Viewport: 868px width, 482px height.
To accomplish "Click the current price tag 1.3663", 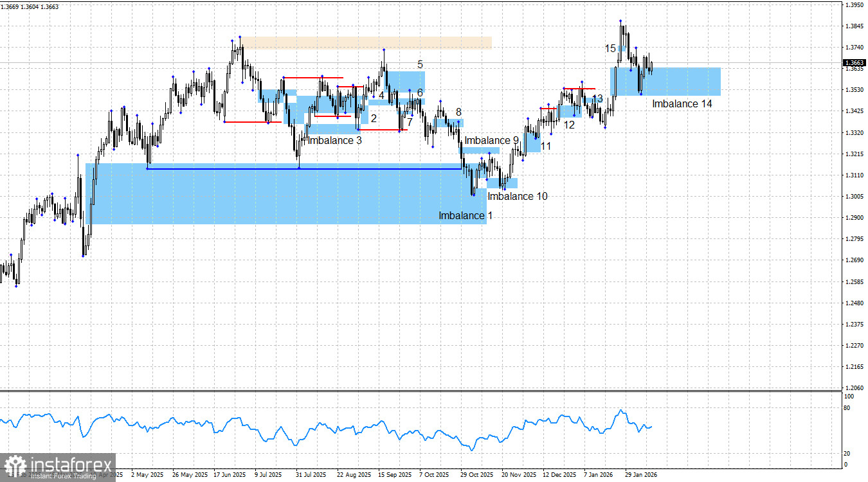I will 854,63.
